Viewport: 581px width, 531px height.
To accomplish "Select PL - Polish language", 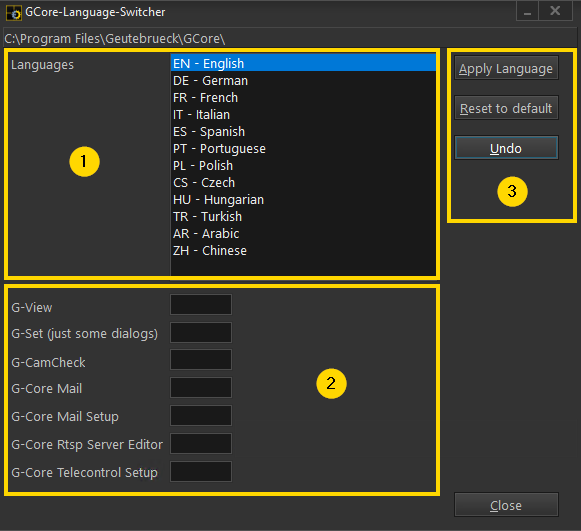I will (303, 166).
